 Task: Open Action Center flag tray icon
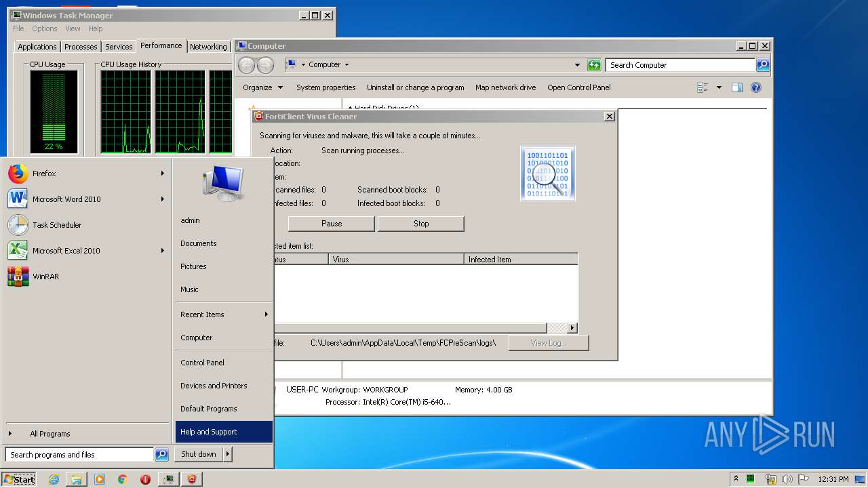[x=804, y=479]
